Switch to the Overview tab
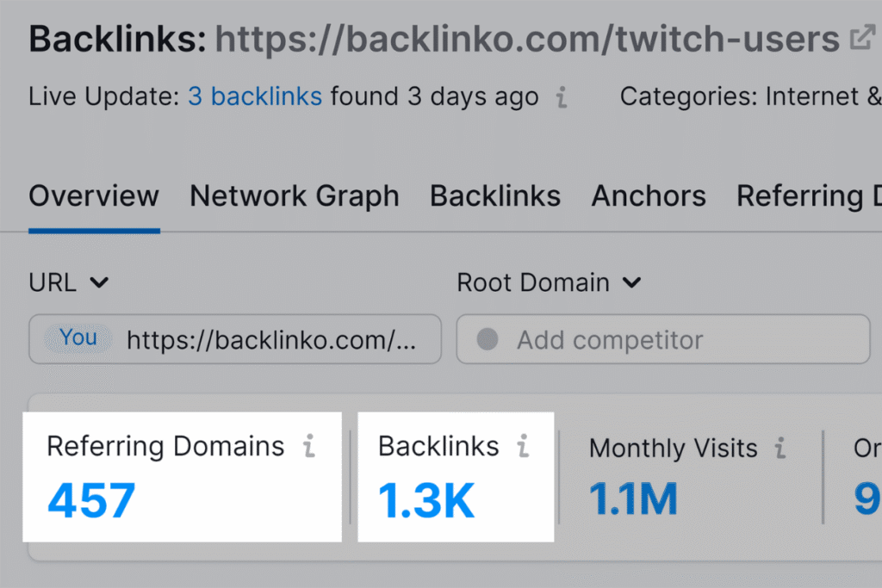The height and width of the screenshot is (588, 882). pyautogui.click(x=94, y=196)
